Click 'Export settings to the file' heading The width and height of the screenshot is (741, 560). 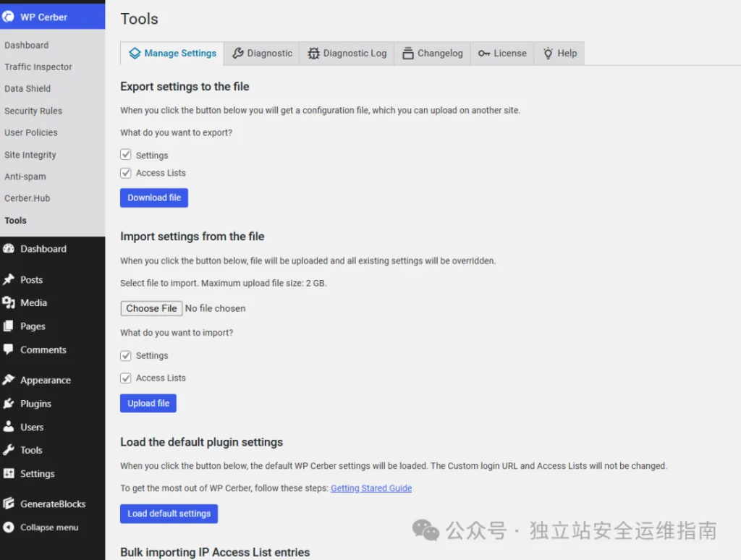point(185,87)
